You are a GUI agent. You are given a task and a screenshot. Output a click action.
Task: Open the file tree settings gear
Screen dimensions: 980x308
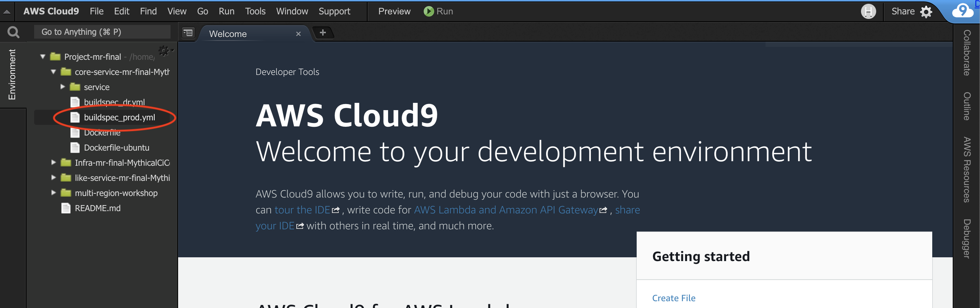165,50
